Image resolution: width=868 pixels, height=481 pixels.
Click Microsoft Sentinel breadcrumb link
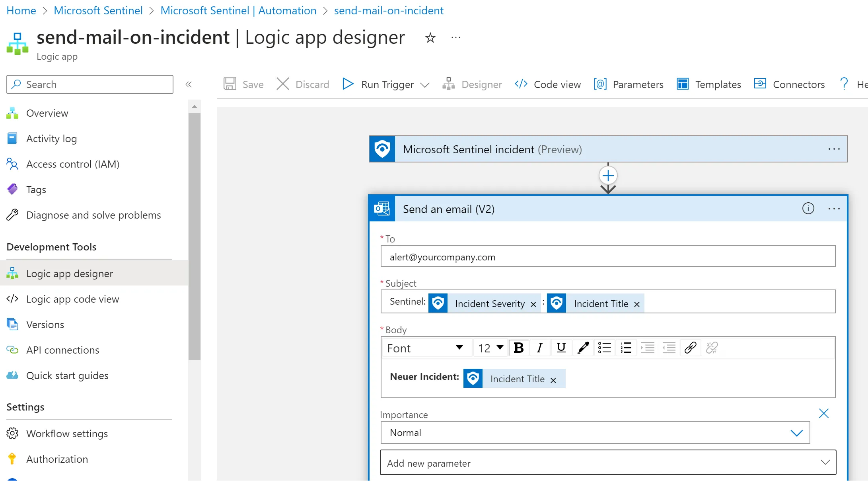pyautogui.click(x=98, y=11)
